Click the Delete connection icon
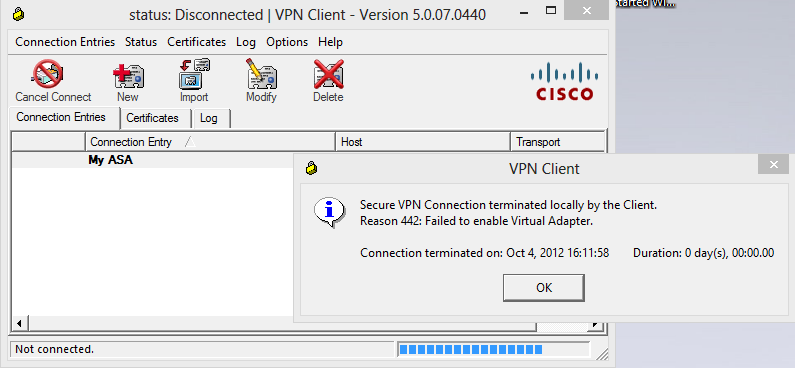 [x=328, y=74]
